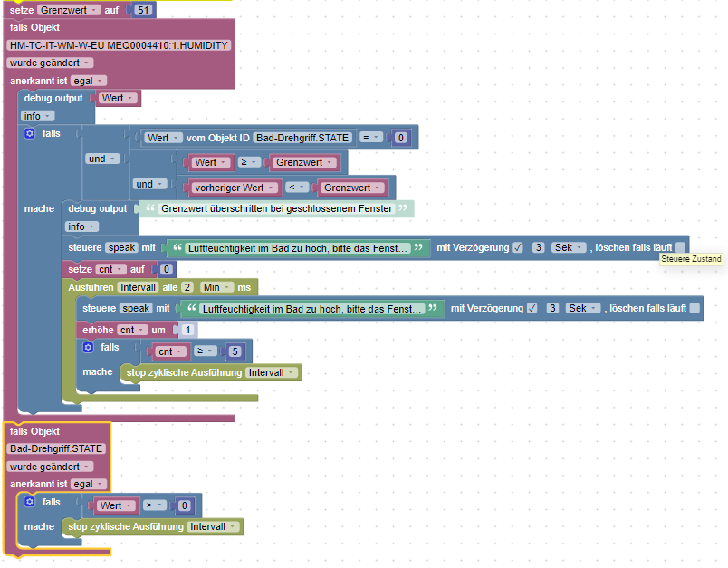Open info dropdown under second debug output
Image resolution: width=728 pixels, height=568 pixels.
tap(81, 226)
